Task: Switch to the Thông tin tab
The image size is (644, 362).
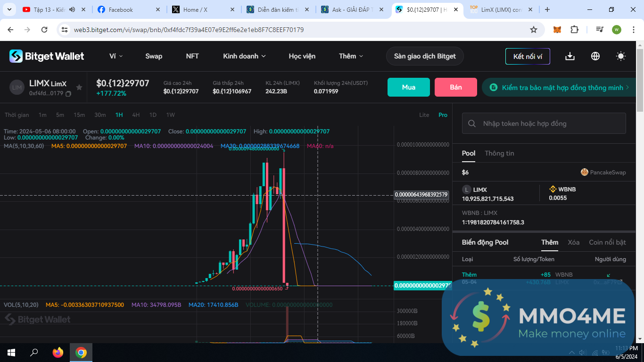Action: pyautogui.click(x=499, y=153)
